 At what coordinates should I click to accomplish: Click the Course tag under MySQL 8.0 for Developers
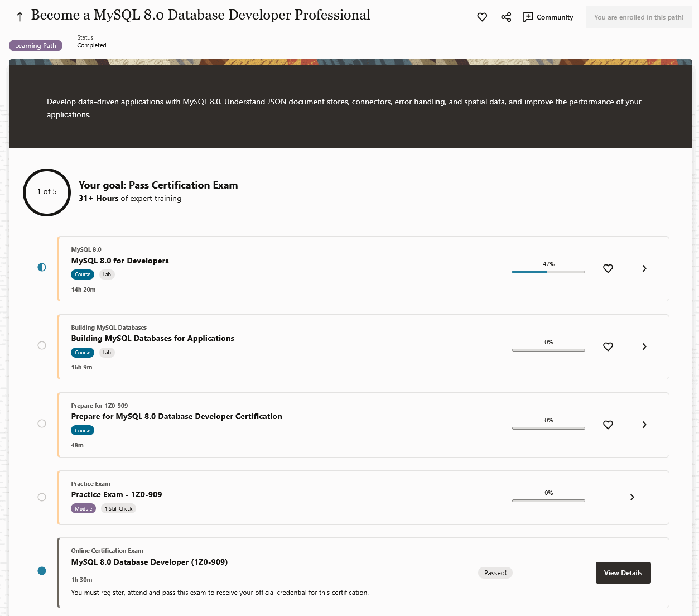[83, 275]
